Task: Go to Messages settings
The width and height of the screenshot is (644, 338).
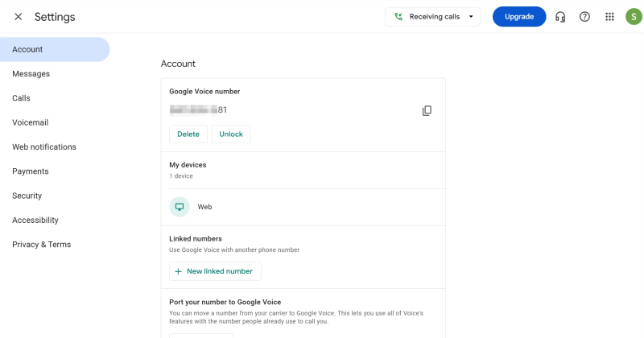Action: 31,74
